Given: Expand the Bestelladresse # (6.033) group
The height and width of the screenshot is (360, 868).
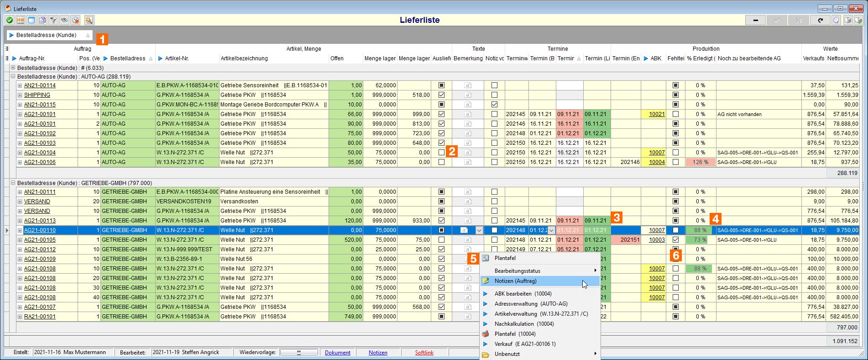Looking at the screenshot, I should pos(13,68).
